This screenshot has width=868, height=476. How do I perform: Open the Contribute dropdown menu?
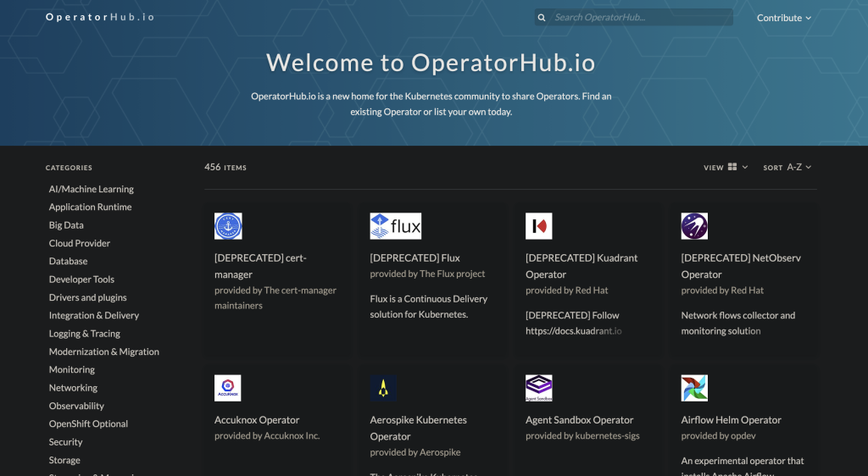tap(784, 18)
